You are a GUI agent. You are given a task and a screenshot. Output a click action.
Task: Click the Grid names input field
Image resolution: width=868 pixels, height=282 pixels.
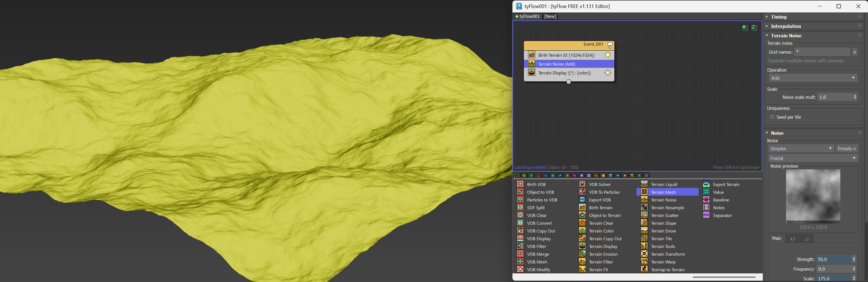822,52
